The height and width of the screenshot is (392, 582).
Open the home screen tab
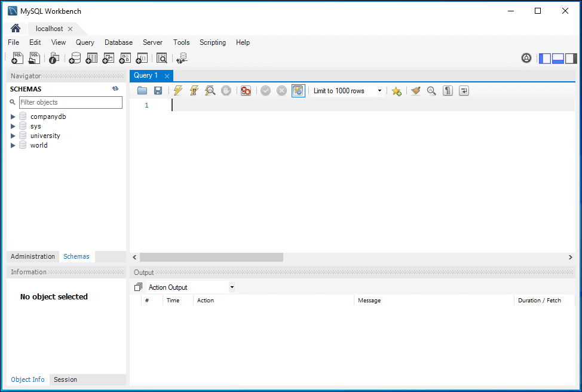(16, 29)
